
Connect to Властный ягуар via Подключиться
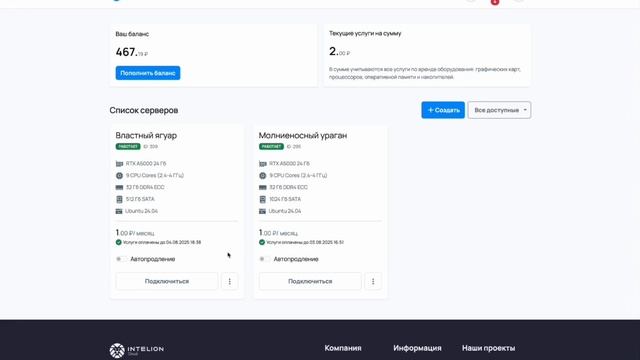(x=167, y=281)
